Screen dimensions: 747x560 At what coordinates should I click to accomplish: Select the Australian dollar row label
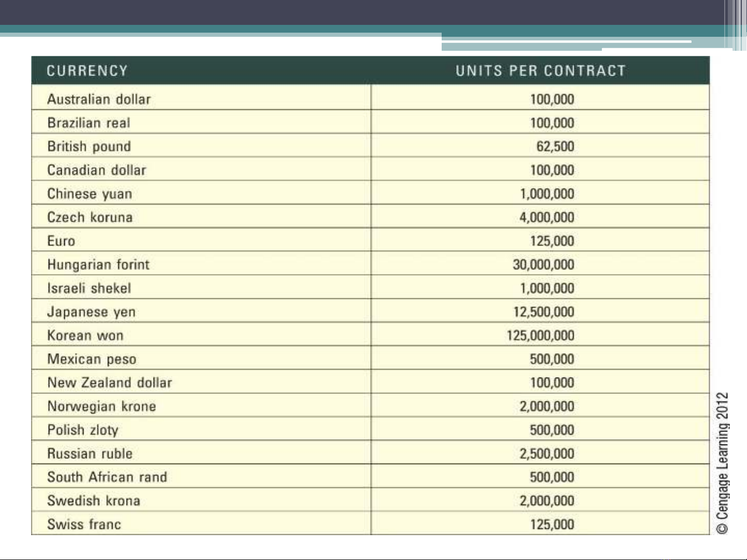[99, 99]
